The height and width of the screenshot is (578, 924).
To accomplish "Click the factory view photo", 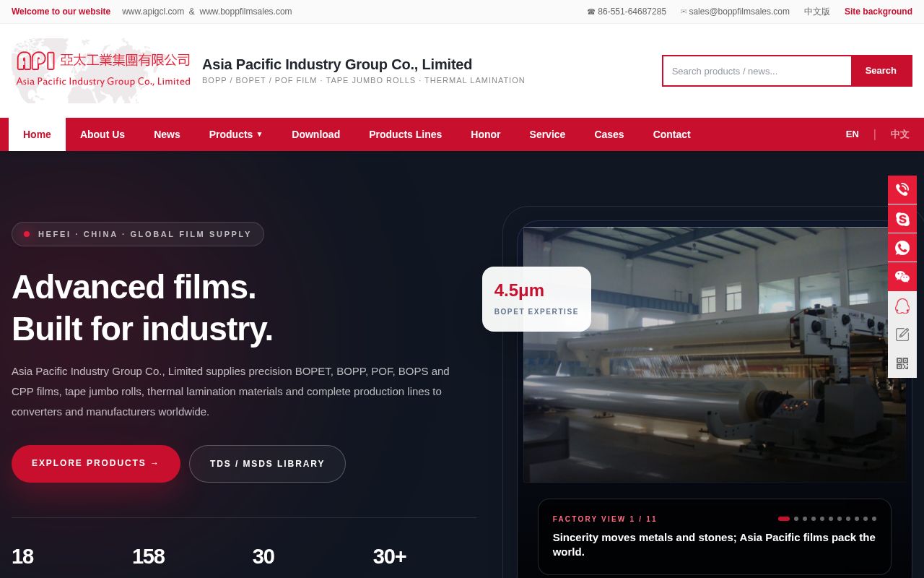I will point(715,355).
